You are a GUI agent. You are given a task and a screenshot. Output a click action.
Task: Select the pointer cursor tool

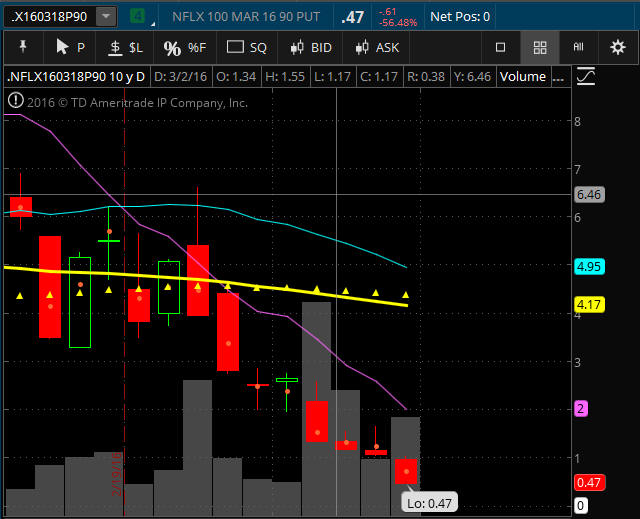[x=69, y=47]
